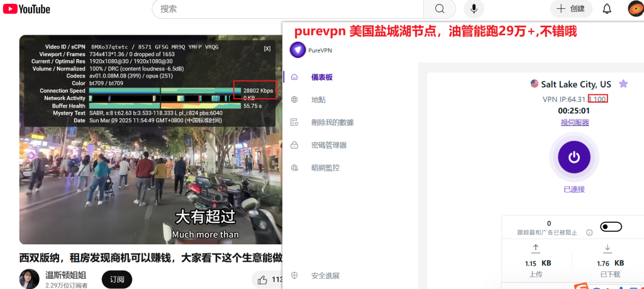
Task: Click the 订阅 subscribe button
Action: (116, 280)
